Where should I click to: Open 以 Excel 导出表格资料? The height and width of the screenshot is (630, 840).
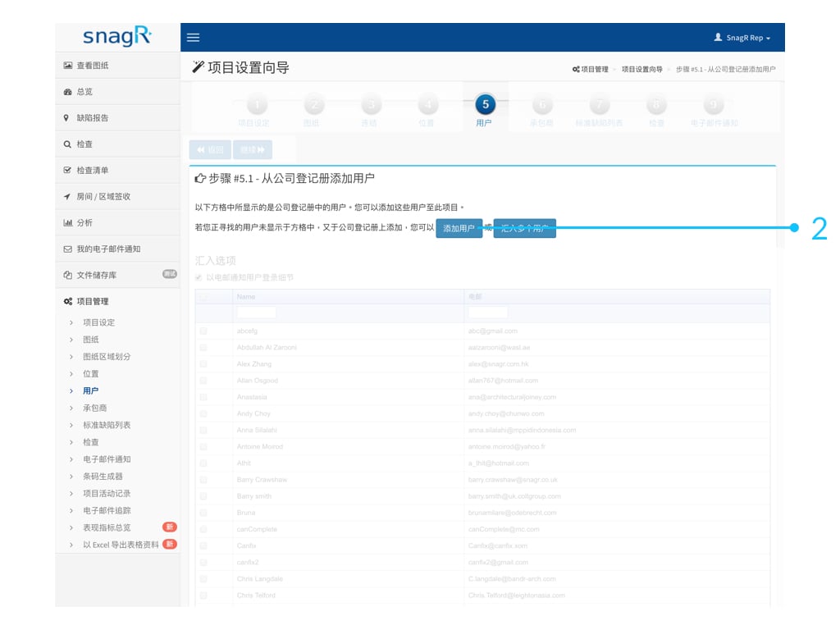(121, 545)
